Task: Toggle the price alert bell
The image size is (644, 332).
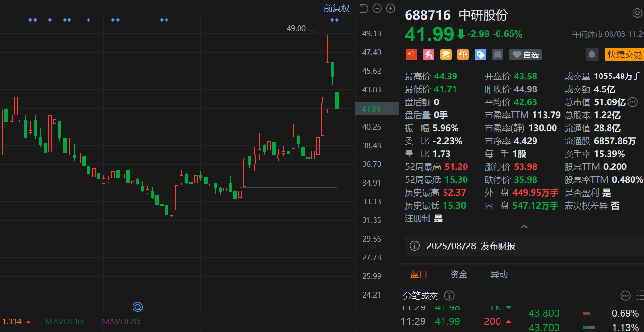Action: point(592,55)
